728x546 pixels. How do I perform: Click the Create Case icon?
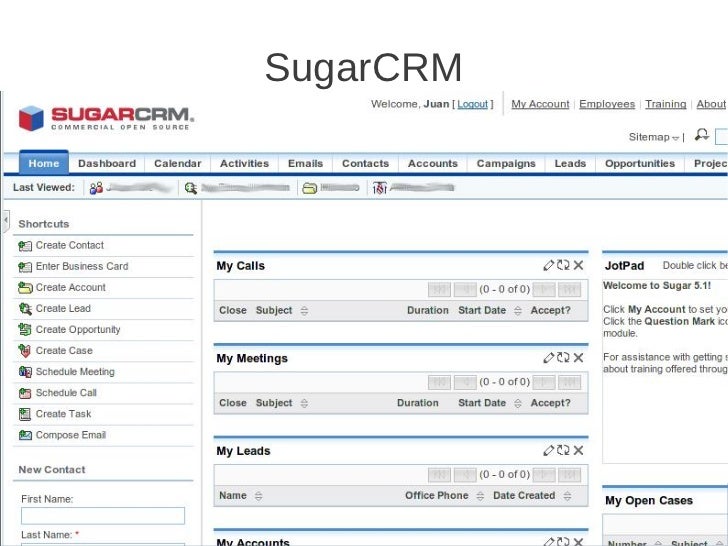tap(25, 351)
